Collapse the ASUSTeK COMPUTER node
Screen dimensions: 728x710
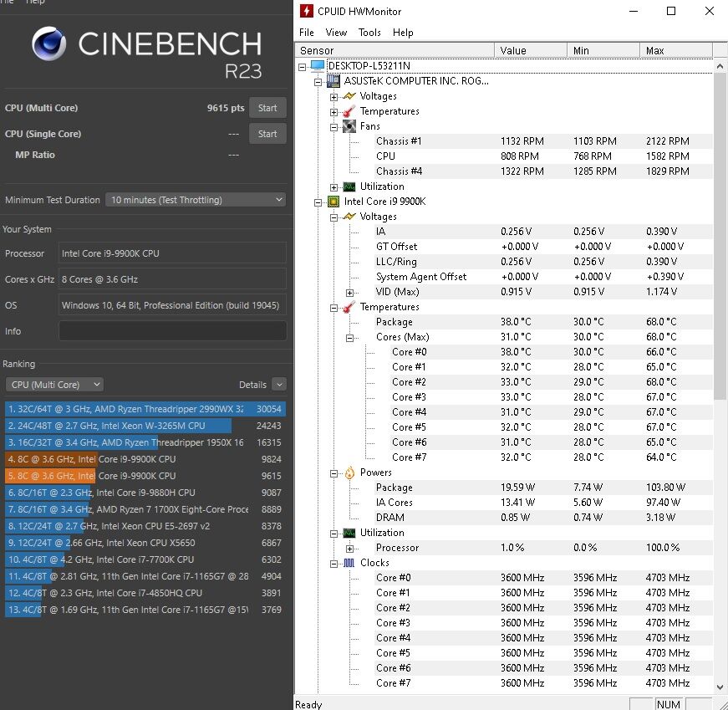click(x=318, y=82)
